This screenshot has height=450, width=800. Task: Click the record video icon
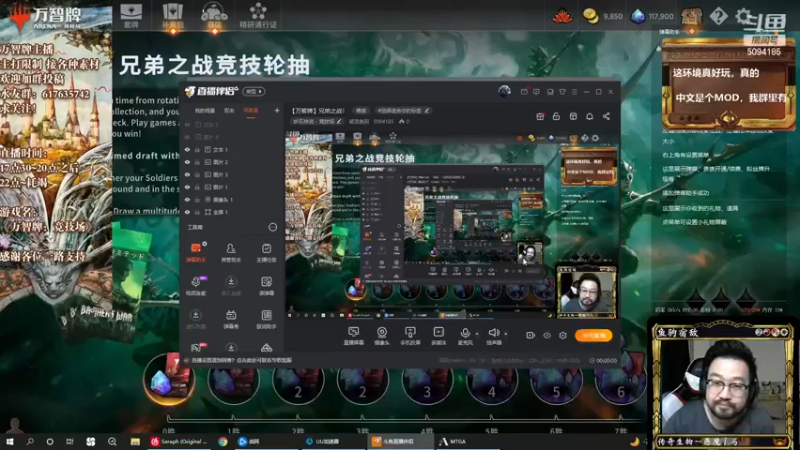click(531, 335)
